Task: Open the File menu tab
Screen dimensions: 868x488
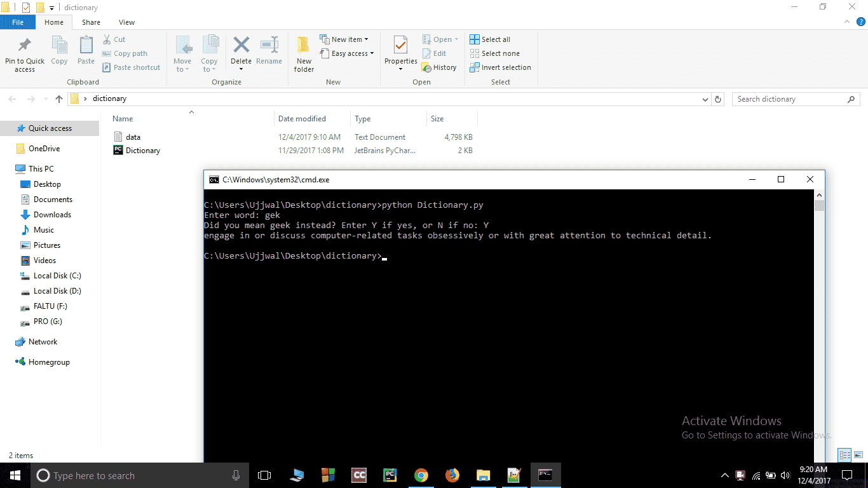Action: (18, 22)
